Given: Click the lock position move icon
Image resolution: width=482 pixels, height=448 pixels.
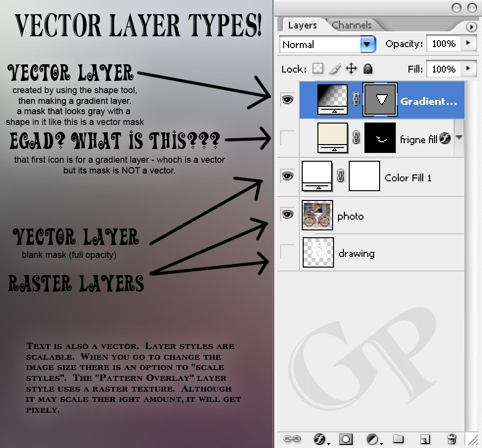Looking at the screenshot, I should click(351, 69).
